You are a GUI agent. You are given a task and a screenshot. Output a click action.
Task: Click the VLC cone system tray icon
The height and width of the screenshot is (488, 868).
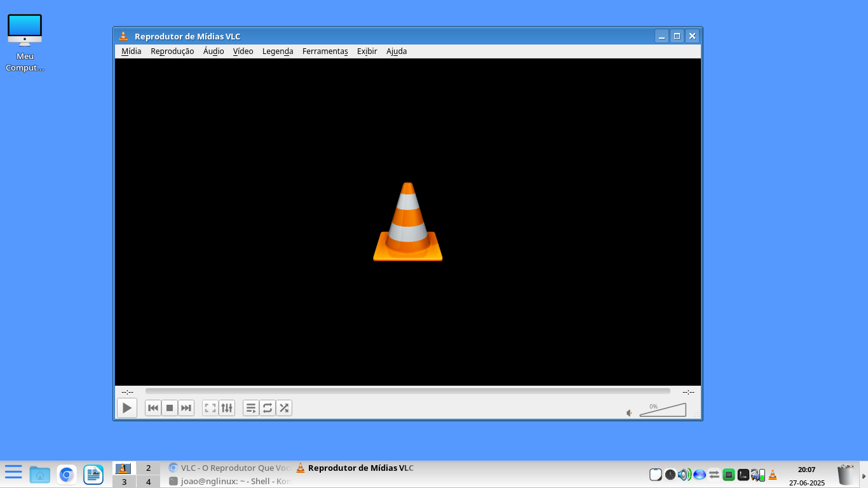click(773, 475)
